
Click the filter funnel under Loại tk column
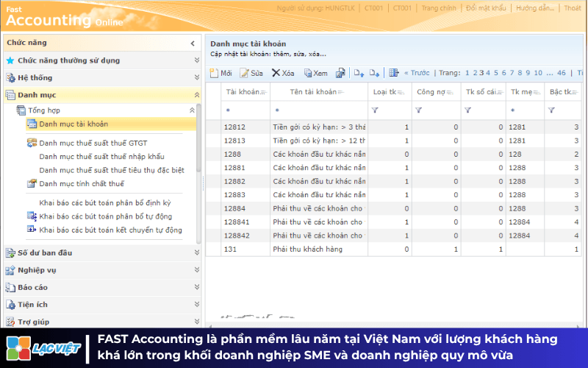pos(375,110)
